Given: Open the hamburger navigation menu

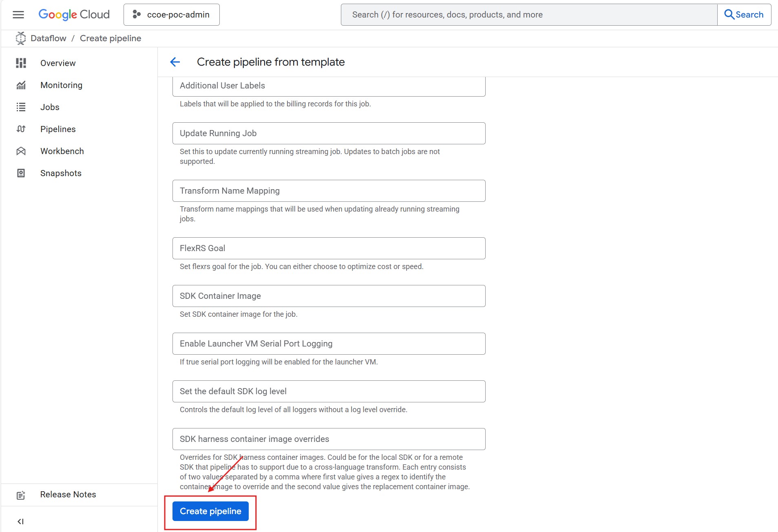Looking at the screenshot, I should [18, 15].
